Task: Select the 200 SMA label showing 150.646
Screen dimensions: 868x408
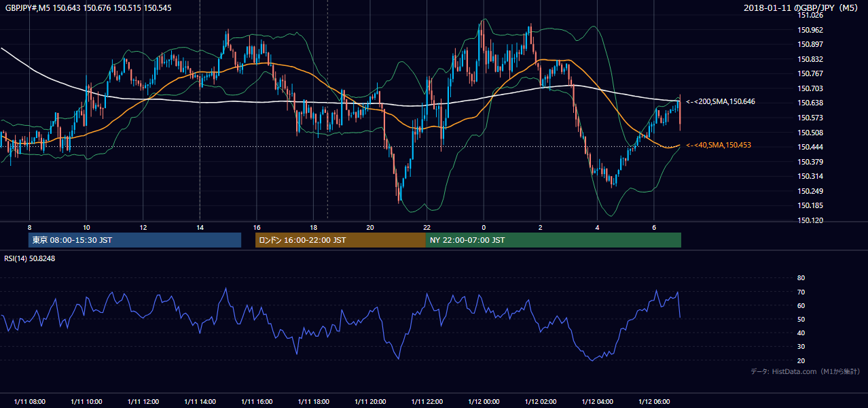Action: coord(721,101)
